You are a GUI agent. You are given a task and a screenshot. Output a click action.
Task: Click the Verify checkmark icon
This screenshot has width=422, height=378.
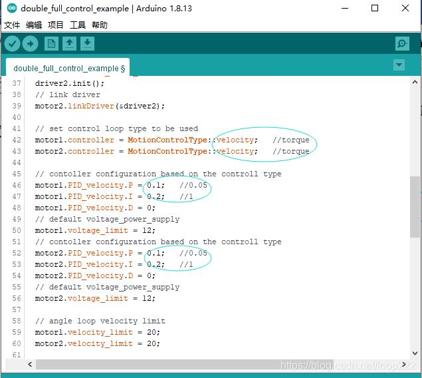[13, 44]
